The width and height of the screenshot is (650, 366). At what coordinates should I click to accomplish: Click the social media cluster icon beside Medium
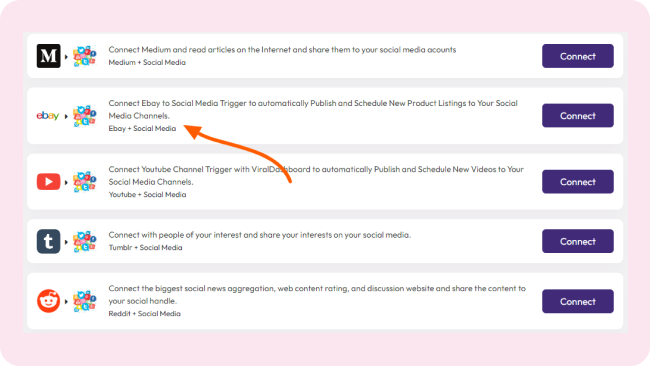85,56
